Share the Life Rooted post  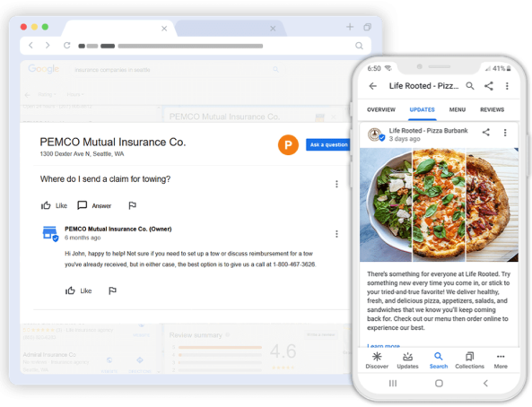pyautogui.click(x=486, y=133)
